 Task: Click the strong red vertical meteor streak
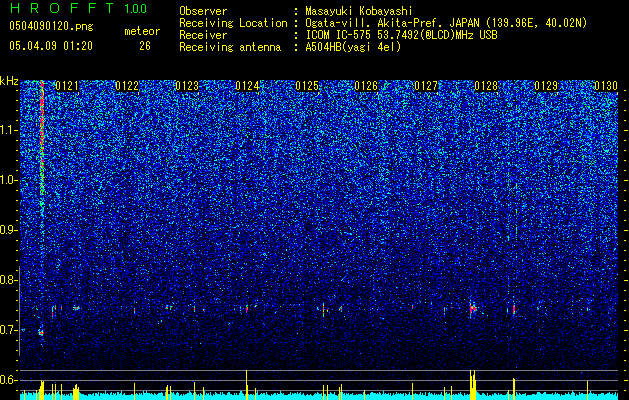pyautogui.click(x=42, y=140)
